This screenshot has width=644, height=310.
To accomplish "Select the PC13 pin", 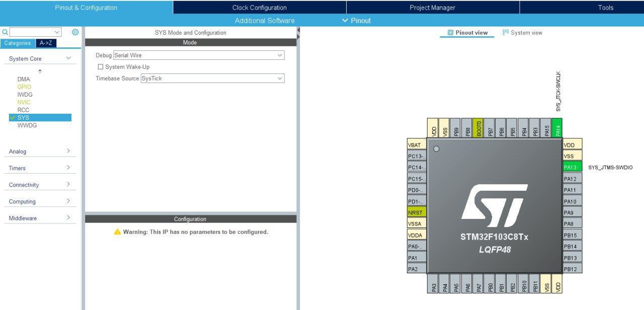I will pos(417,156).
